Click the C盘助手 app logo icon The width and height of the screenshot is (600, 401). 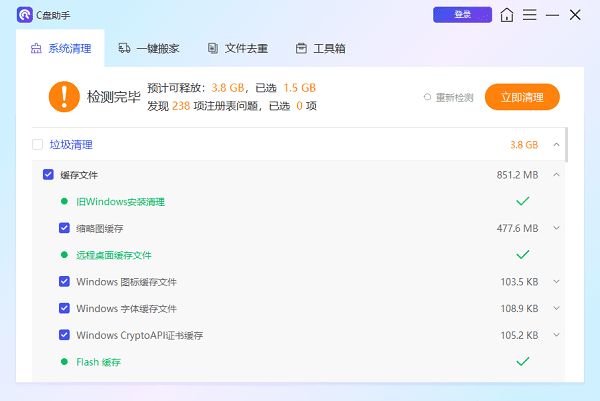click(24, 15)
